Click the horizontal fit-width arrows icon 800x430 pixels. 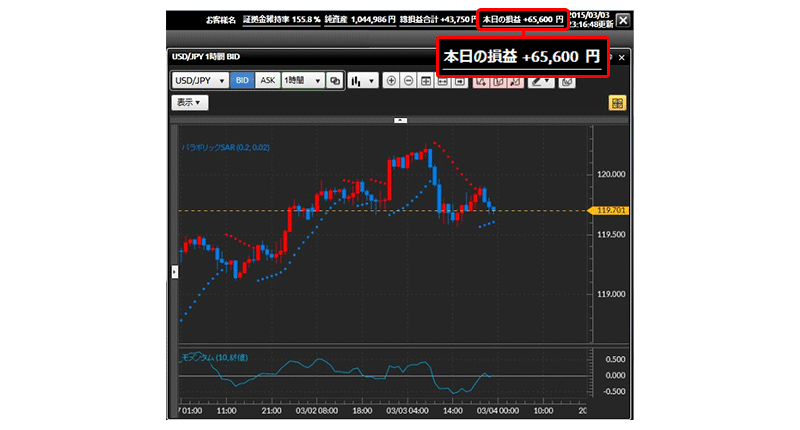443,82
